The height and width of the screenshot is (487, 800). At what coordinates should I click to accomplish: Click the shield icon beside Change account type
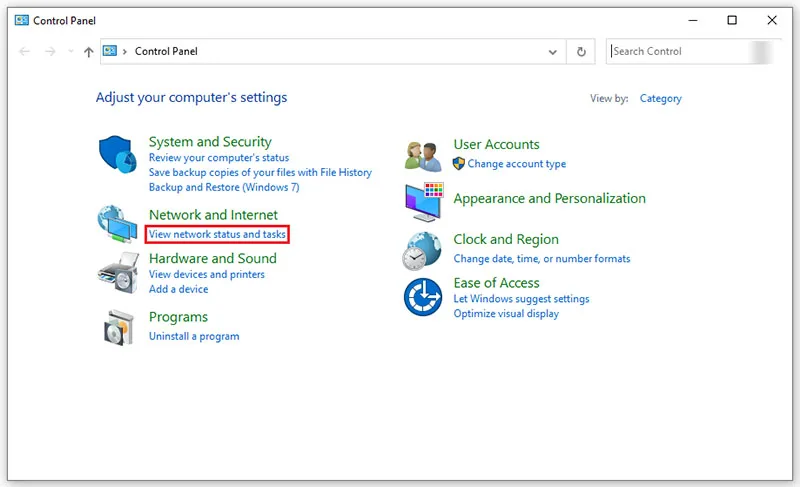coord(459,164)
